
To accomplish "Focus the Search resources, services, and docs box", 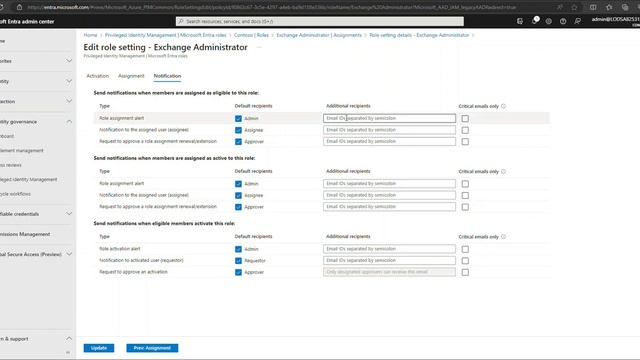I will coord(320,21).
